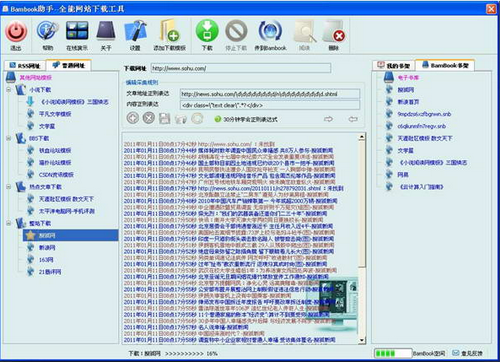
Task: Click the 电子书库 root icon in bookshelf
Action: pyautogui.click(x=389, y=77)
